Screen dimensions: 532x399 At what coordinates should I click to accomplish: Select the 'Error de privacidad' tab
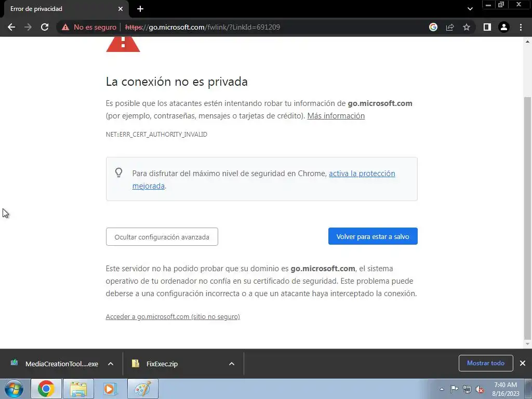(66, 9)
